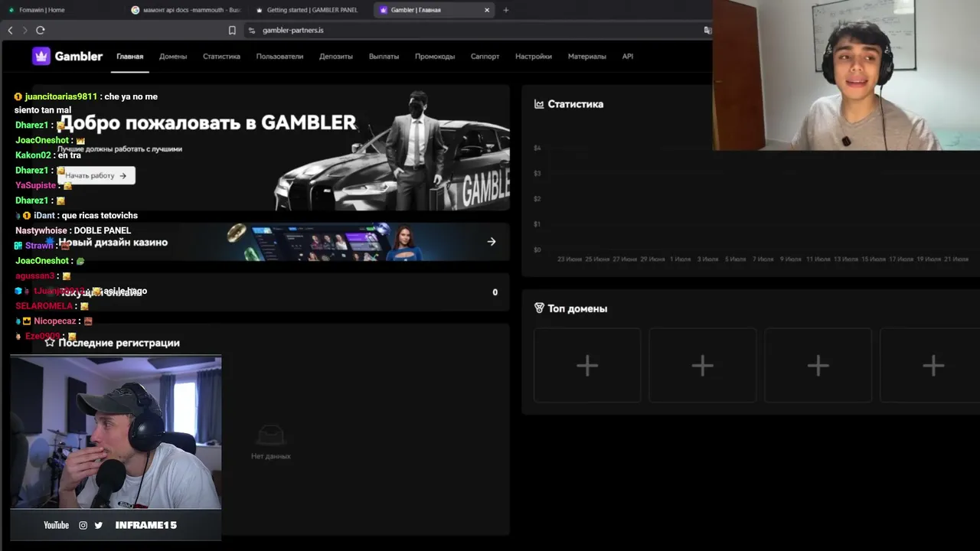Viewport: 980px width, 551px height.
Task: Click the browser forward arrow
Action: [24, 30]
